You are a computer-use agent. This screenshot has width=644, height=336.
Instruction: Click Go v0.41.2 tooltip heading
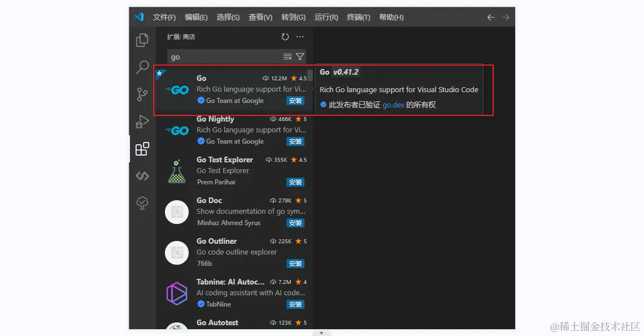(339, 72)
